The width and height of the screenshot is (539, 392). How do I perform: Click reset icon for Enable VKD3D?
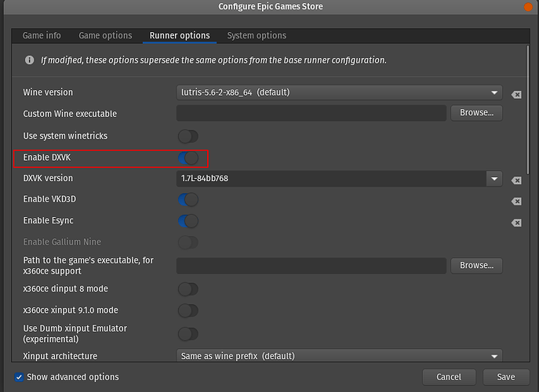point(516,201)
